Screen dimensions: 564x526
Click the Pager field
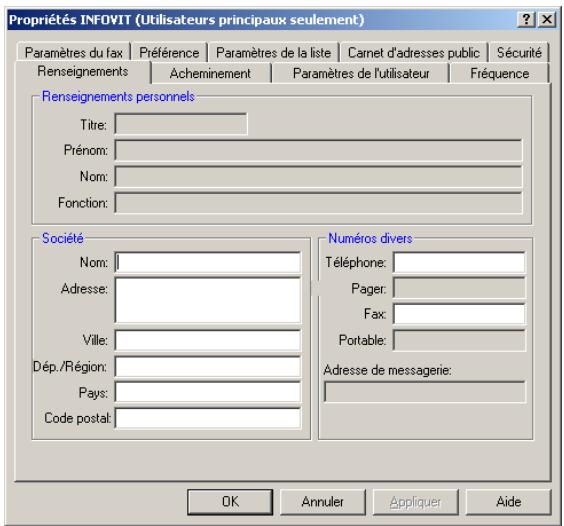pyautogui.click(x=459, y=288)
